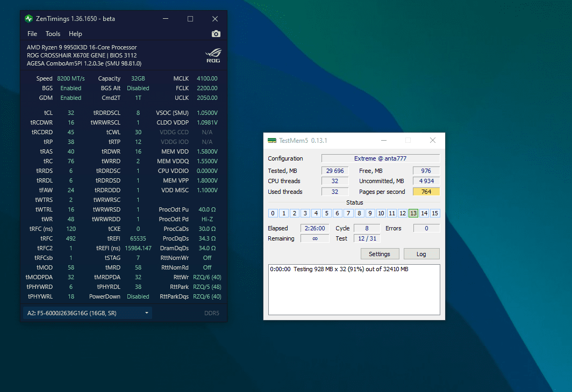Click the tCL value 32
The height and width of the screenshot is (392, 572).
coord(71,113)
